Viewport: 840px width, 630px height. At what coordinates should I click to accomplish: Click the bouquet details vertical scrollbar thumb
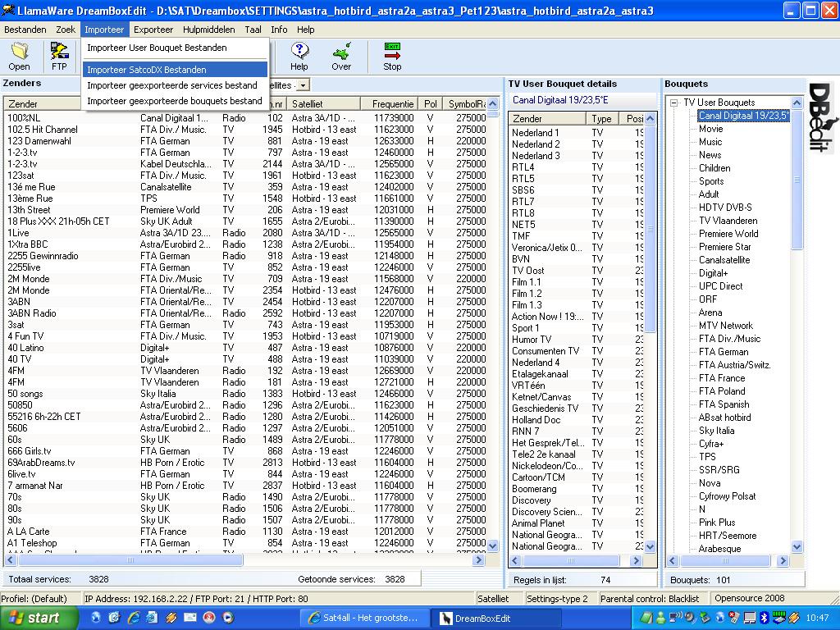coord(651,229)
